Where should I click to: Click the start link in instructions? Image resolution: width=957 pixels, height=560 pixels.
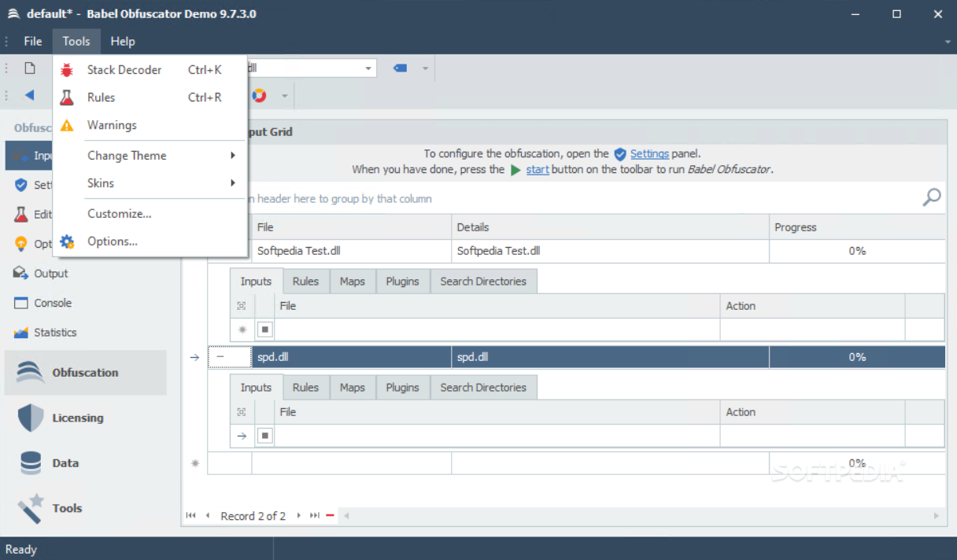(538, 169)
